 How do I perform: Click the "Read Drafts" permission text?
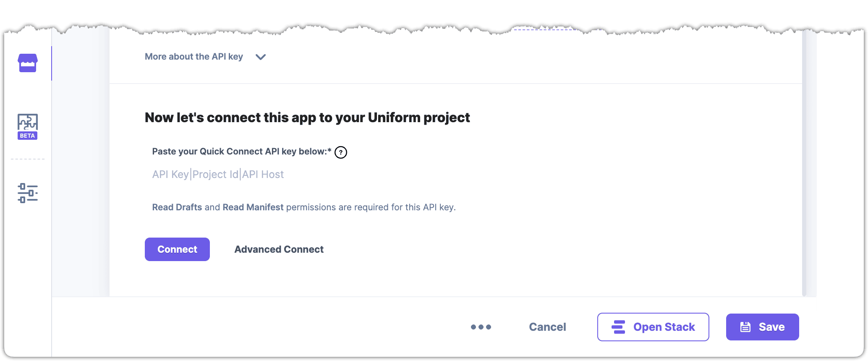[x=177, y=207]
